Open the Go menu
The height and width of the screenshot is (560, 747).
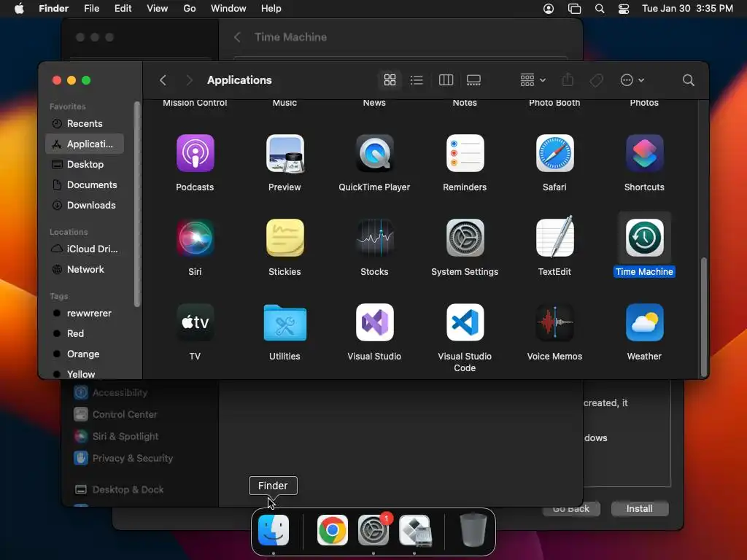pos(190,9)
